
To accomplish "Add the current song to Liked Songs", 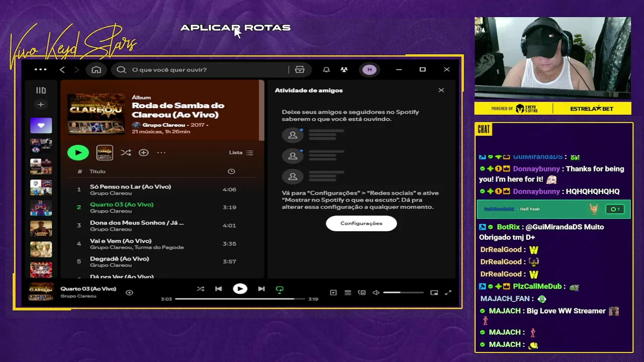I will pyautogui.click(x=129, y=292).
